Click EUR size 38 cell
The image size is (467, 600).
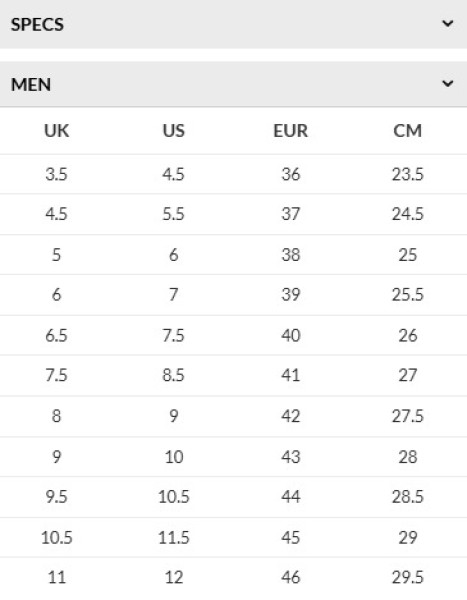point(291,255)
